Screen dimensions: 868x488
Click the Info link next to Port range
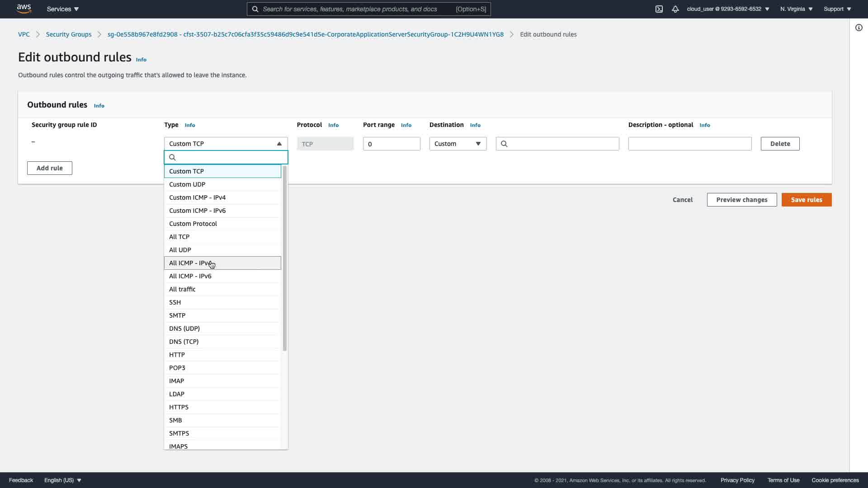(406, 125)
